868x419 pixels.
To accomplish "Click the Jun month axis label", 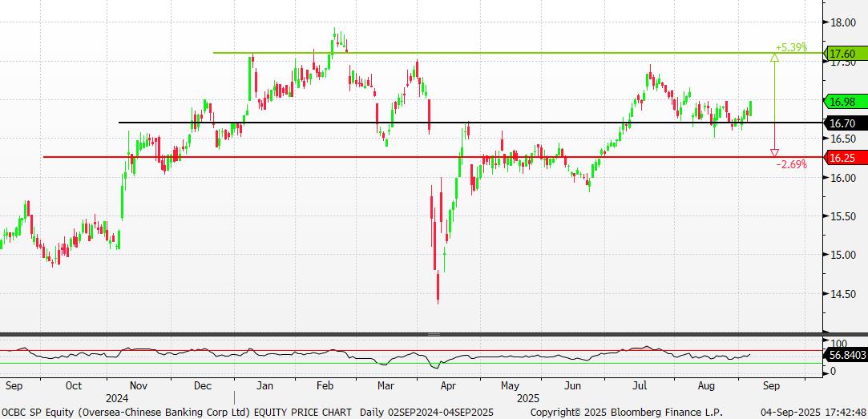I will tap(574, 386).
